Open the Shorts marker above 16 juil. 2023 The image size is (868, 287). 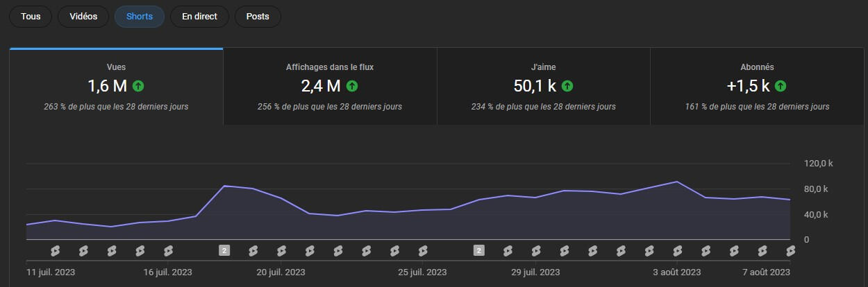coord(168,250)
